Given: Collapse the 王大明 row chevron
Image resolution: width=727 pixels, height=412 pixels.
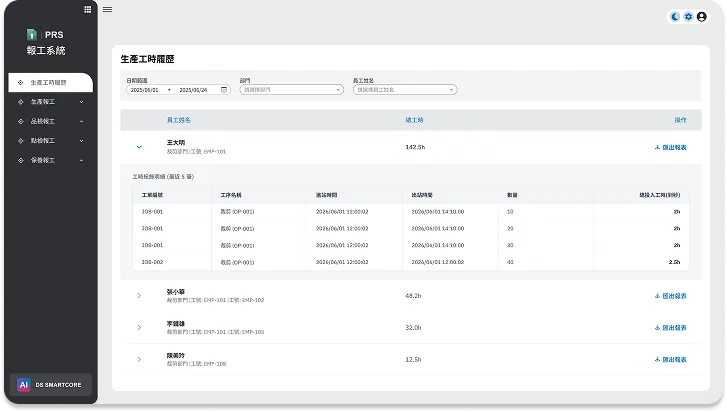Looking at the screenshot, I should click(x=139, y=147).
